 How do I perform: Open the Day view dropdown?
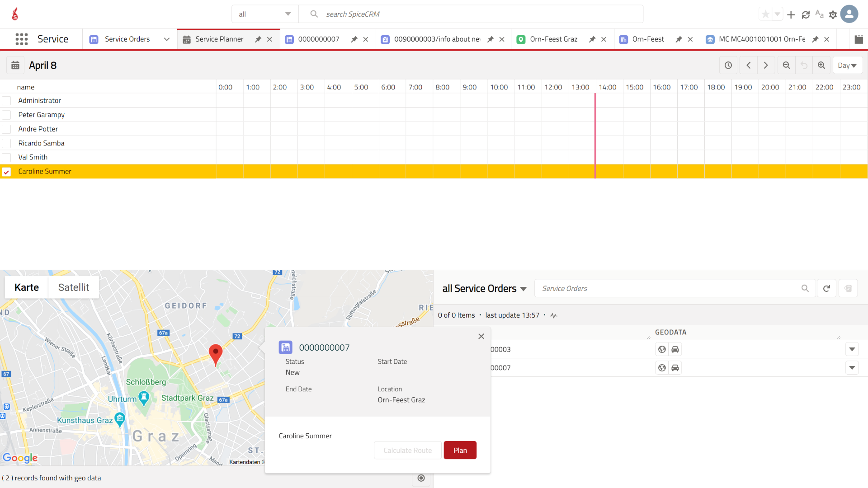pyautogui.click(x=847, y=66)
